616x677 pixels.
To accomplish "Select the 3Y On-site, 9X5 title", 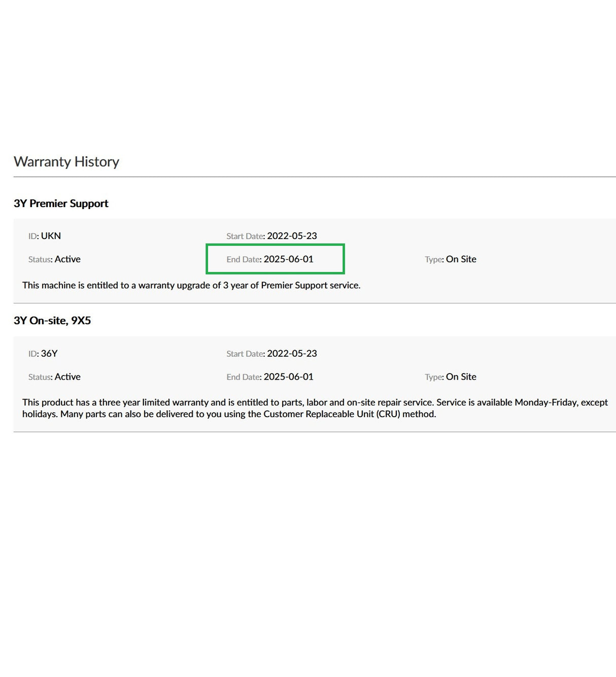I will (52, 321).
